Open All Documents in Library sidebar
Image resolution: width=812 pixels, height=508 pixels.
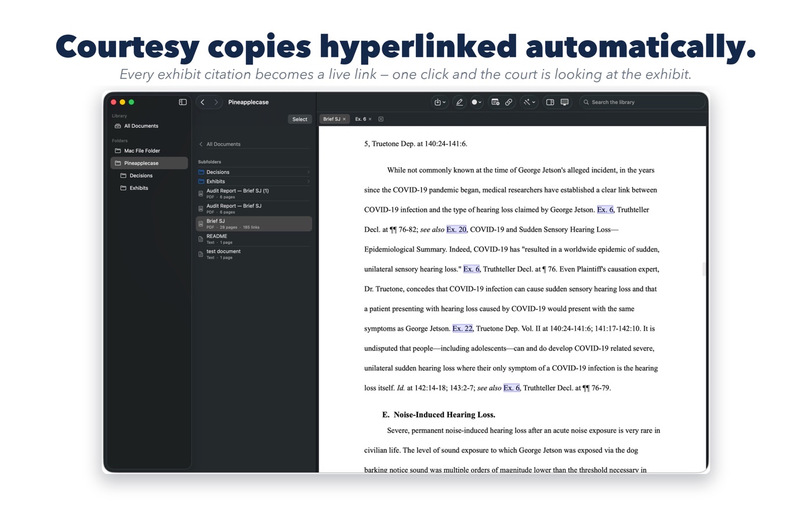[x=148, y=126]
